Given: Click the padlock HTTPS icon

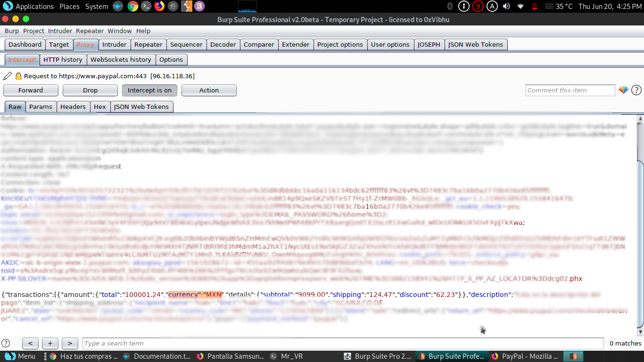Looking at the screenshot, I should tap(18, 76).
